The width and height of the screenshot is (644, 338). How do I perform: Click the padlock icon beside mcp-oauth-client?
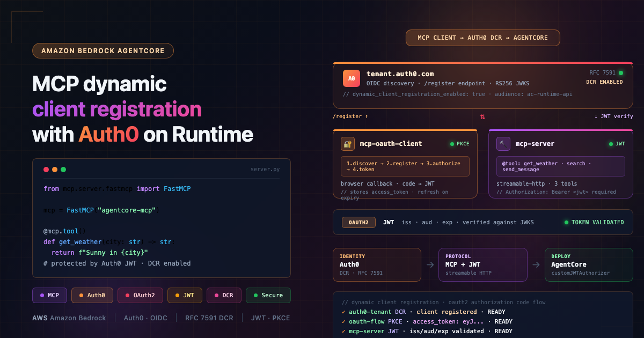[x=348, y=144]
